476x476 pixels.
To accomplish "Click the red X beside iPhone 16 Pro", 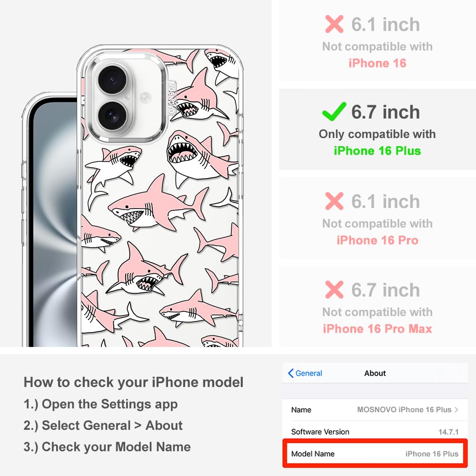I will point(334,201).
